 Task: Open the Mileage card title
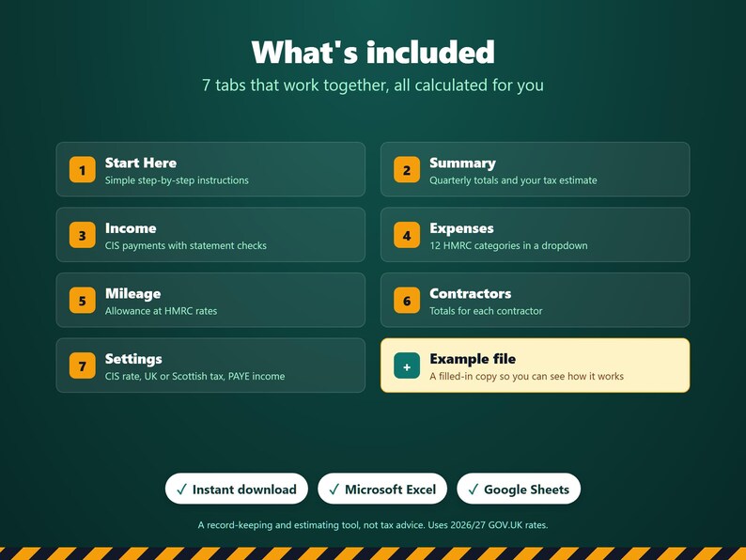[x=132, y=293]
